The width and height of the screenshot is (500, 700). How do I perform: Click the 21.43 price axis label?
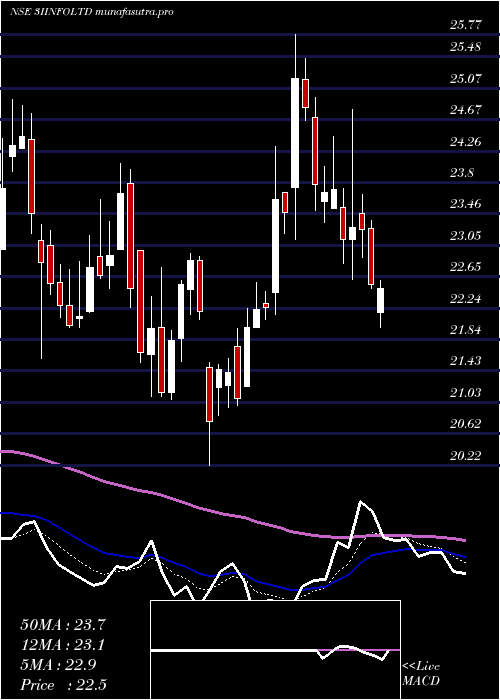(466, 361)
